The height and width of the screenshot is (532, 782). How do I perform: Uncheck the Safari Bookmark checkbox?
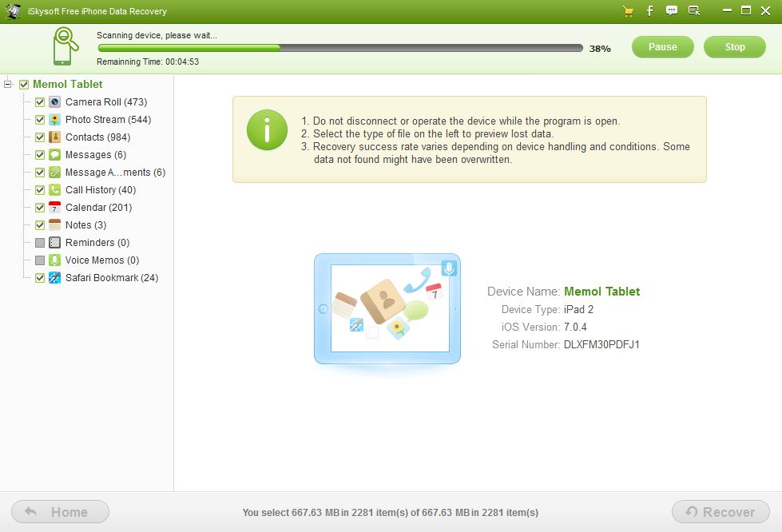40,278
